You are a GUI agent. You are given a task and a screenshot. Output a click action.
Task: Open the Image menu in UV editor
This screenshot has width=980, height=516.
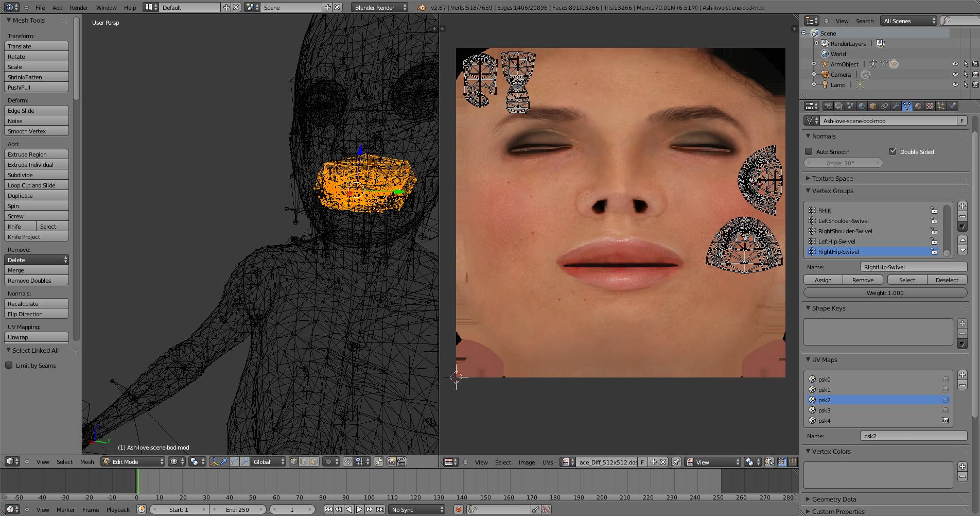[527, 462]
